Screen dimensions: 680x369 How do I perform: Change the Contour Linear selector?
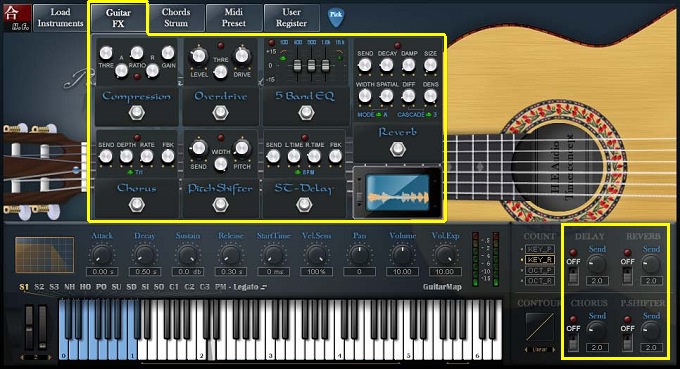click(x=539, y=349)
